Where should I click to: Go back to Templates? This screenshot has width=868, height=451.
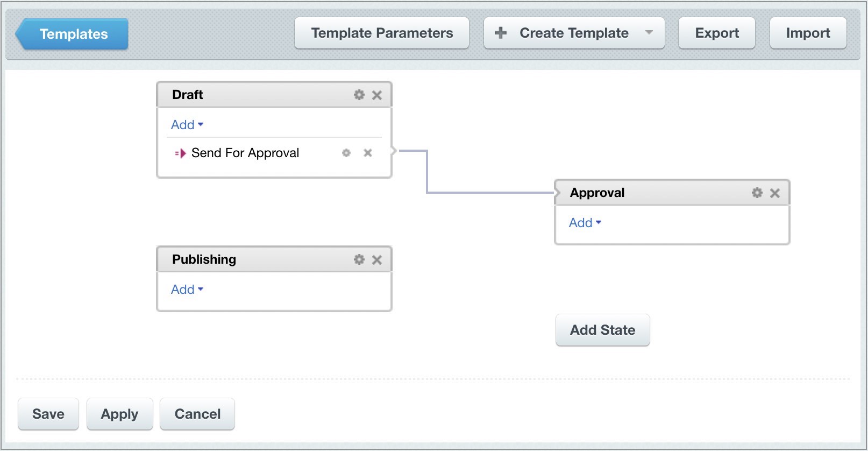tap(72, 34)
